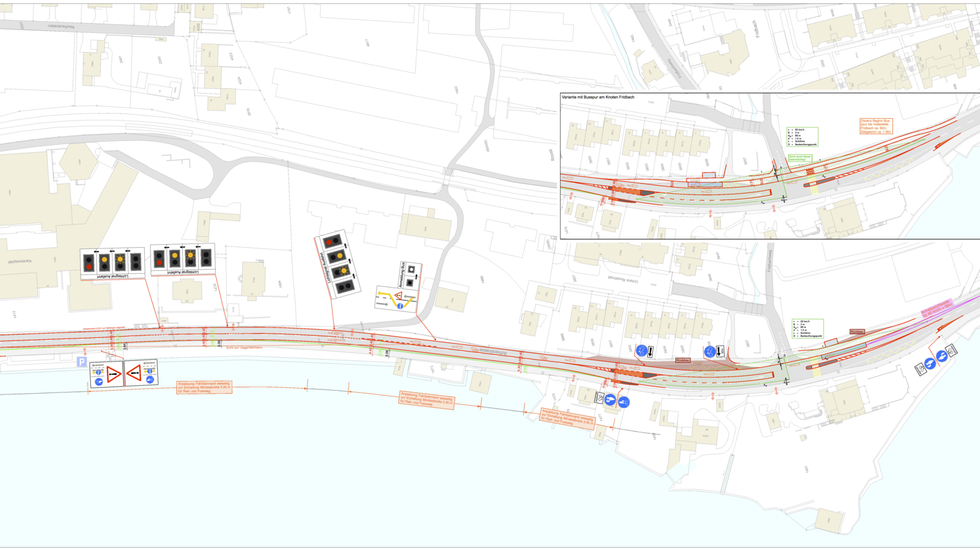Click dark signal head in second Lichtsignal panel
Image resolution: width=980 pixels, height=551 pixels.
pos(206,257)
